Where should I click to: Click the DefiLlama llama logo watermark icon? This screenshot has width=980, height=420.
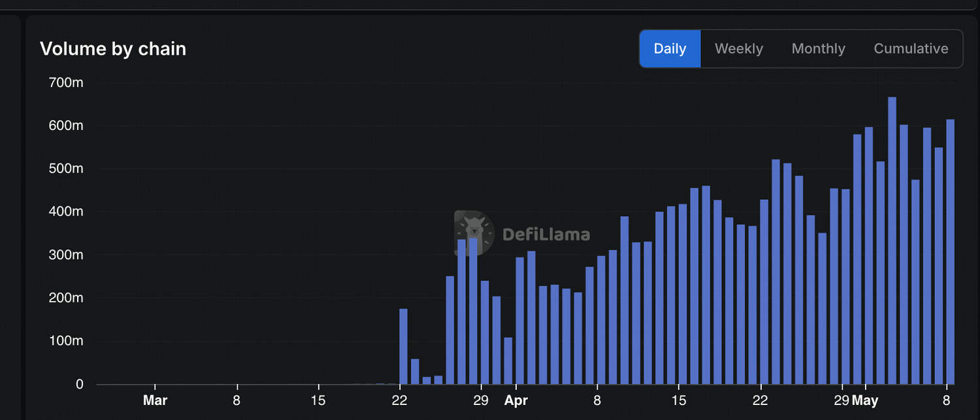pos(474,233)
